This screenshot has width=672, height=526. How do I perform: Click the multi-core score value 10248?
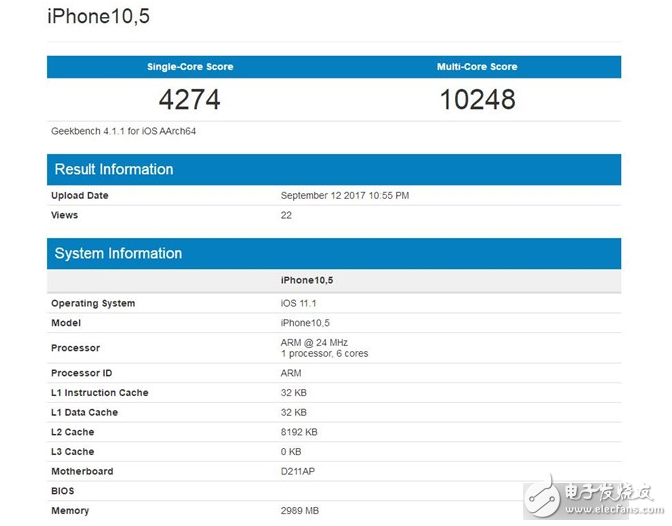pyautogui.click(x=477, y=100)
